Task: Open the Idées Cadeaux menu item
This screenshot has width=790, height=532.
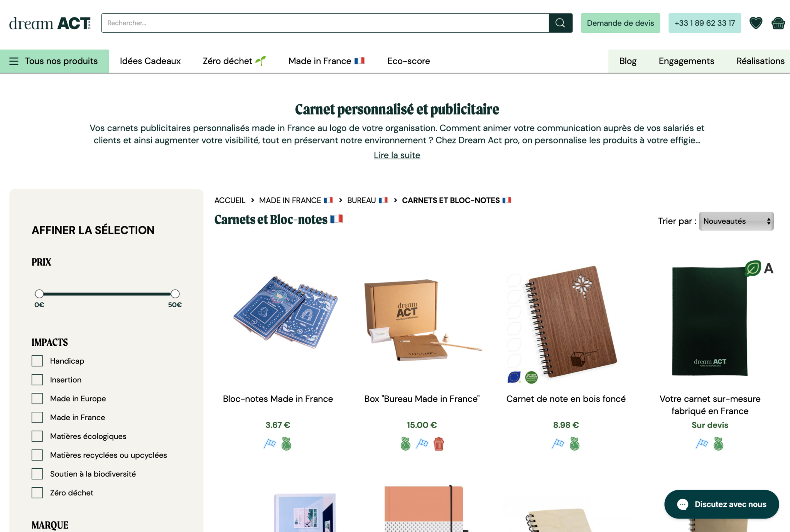Action: point(150,61)
